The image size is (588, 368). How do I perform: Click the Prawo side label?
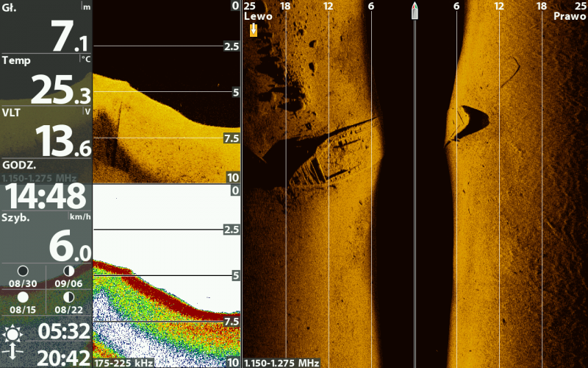pyautogui.click(x=570, y=16)
